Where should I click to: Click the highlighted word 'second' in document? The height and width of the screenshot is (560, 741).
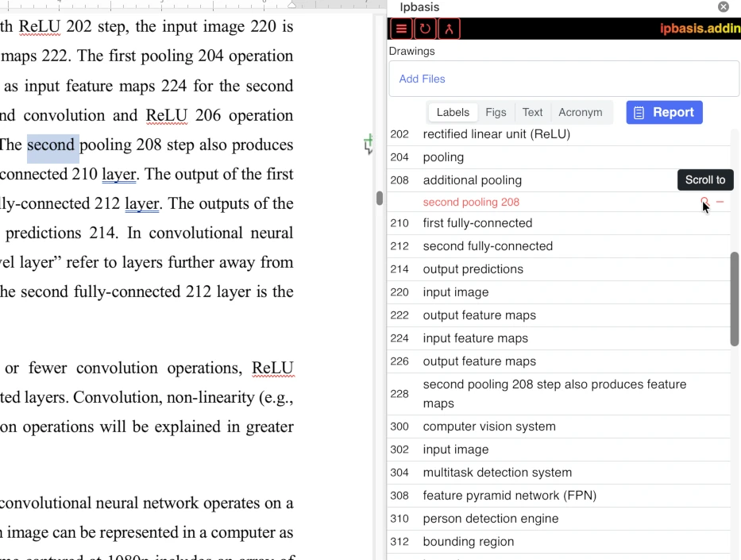(x=52, y=145)
